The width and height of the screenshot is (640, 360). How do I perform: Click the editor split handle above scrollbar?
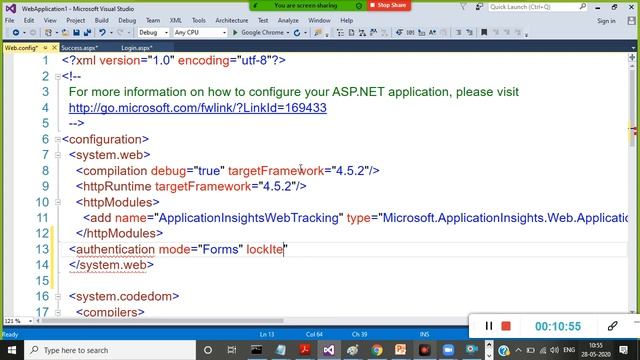point(632,58)
